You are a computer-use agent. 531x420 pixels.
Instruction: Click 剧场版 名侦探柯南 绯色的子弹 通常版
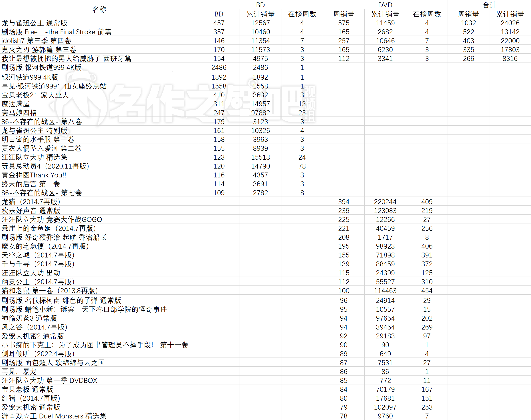click(x=61, y=300)
